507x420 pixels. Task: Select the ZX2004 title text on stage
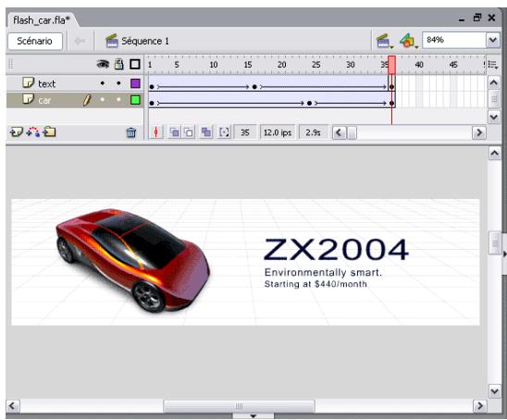click(336, 249)
